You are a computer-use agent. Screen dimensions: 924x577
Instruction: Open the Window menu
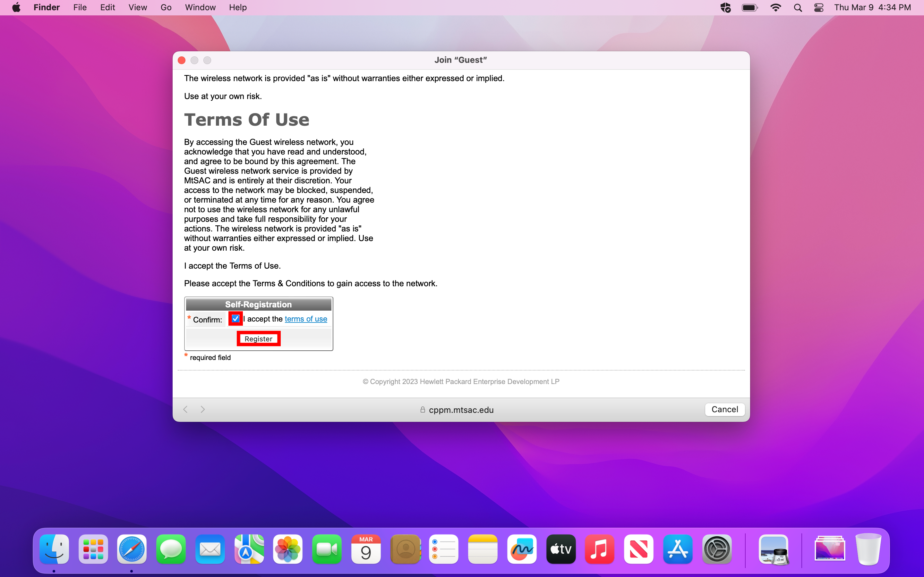(200, 8)
